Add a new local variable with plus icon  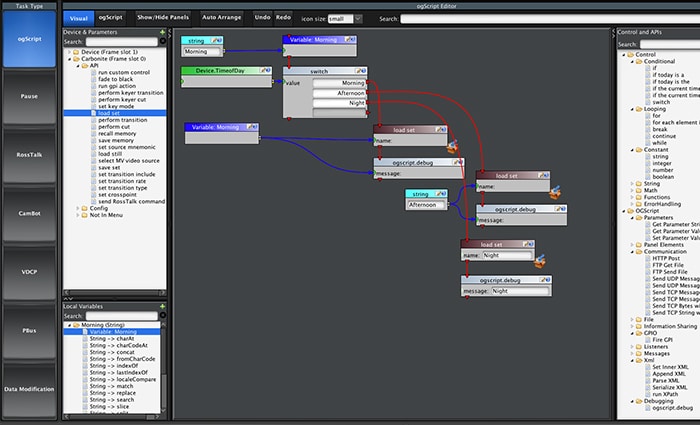(162, 306)
